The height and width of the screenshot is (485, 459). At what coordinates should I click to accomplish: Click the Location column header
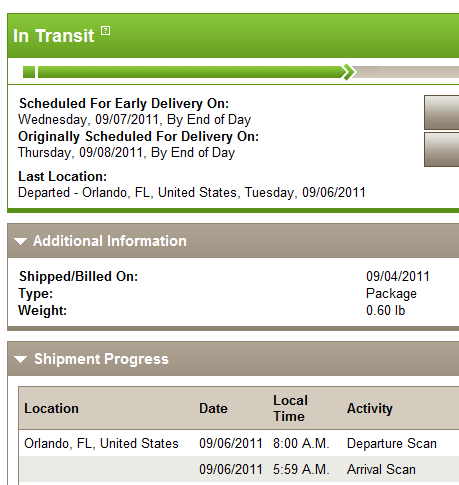point(51,409)
